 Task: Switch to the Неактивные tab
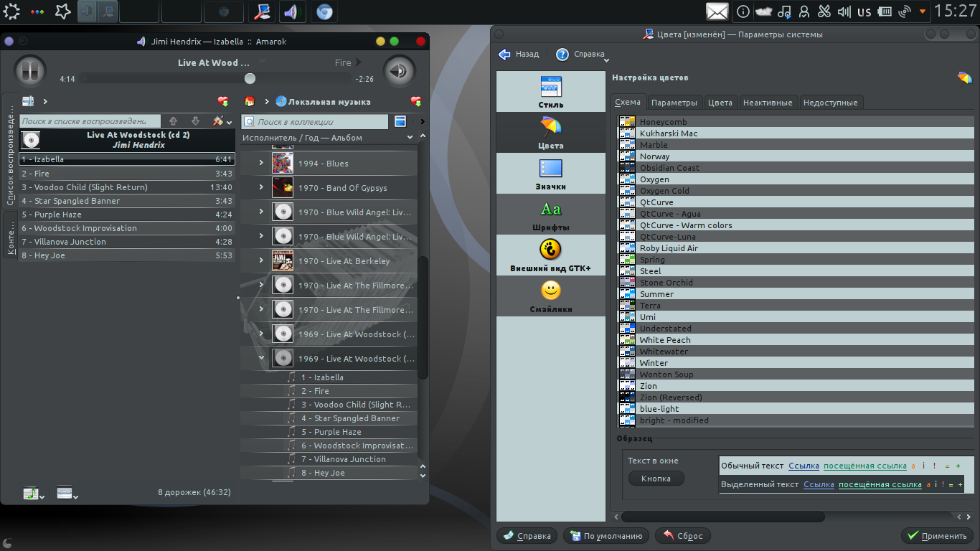coord(768,103)
